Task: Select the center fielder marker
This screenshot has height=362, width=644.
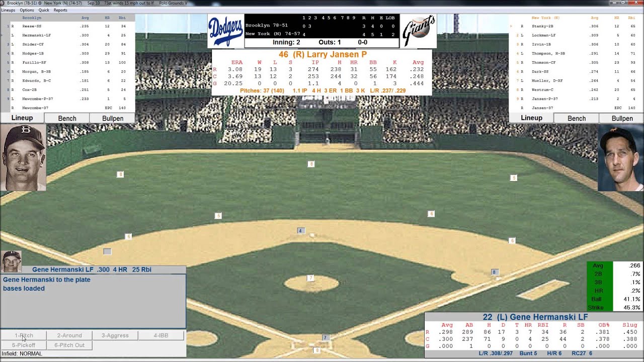Action: click(311, 164)
